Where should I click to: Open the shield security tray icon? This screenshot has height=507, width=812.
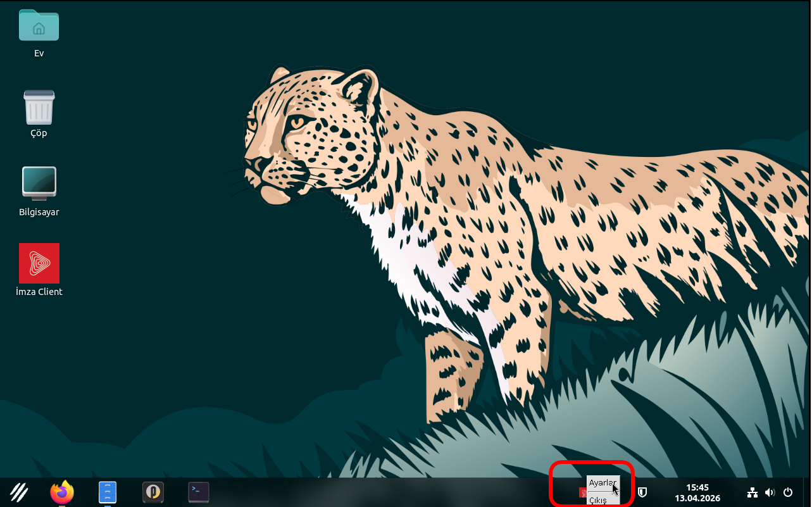point(642,492)
